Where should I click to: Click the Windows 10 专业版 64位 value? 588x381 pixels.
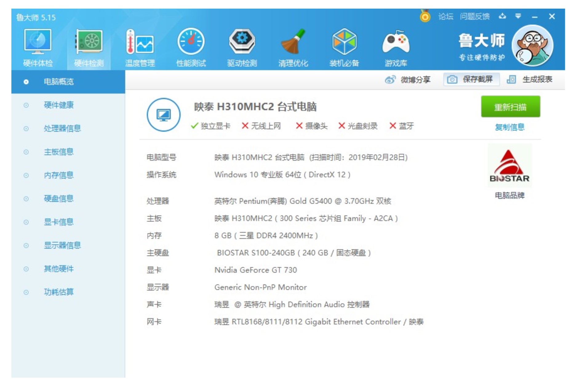point(282,174)
